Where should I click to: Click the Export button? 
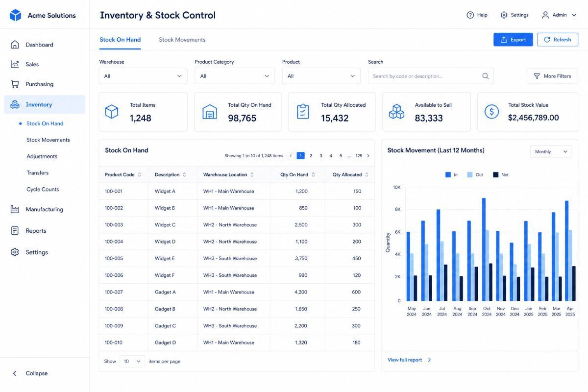513,40
